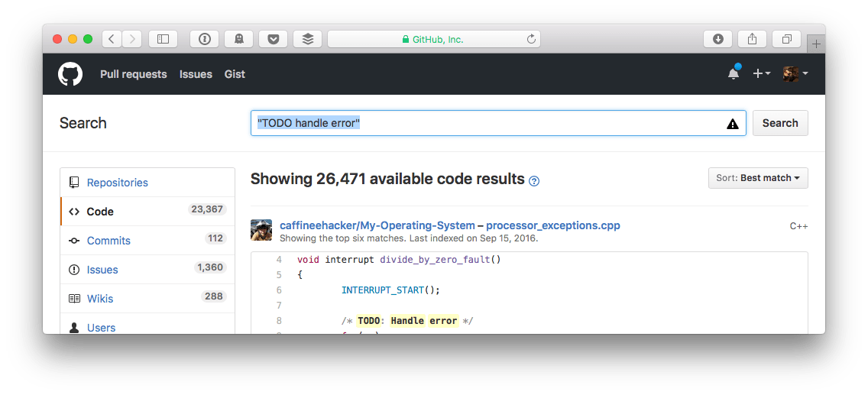Open Pull requests in top navigation

click(x=134, y=74)
